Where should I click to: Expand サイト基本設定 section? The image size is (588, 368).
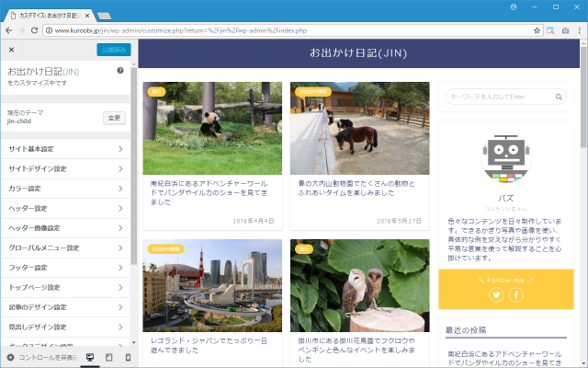[x=65, y=149]
